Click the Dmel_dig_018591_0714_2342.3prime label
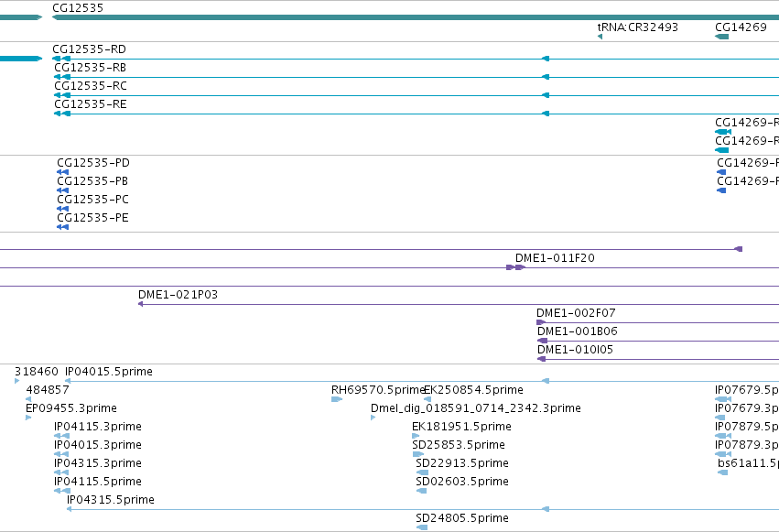 [x=476, y=408]
